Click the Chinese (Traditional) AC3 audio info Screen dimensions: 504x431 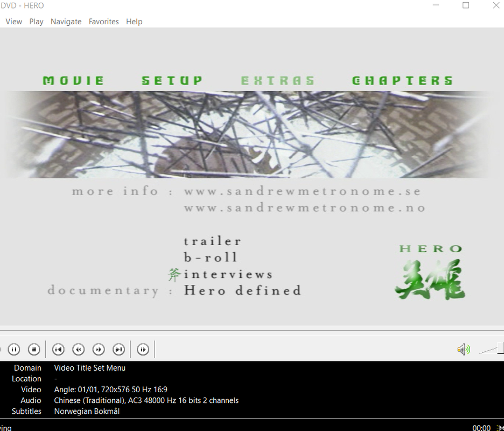coord(146,400)
